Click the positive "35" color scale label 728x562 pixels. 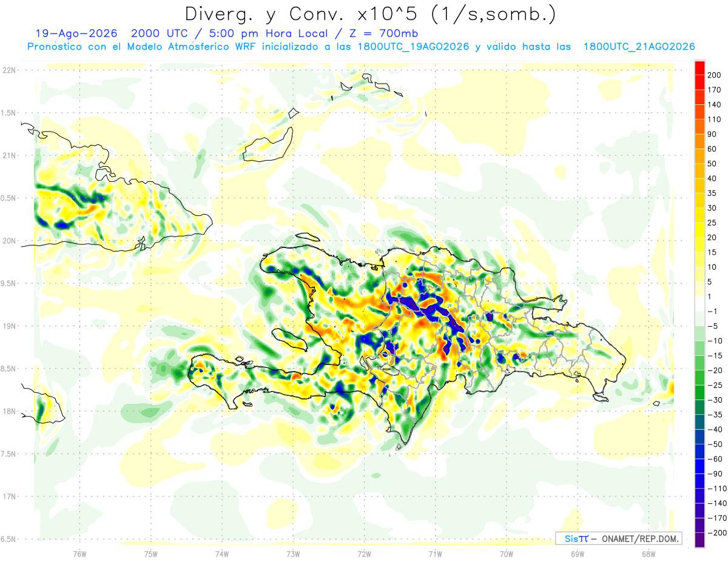click(712, 193)
